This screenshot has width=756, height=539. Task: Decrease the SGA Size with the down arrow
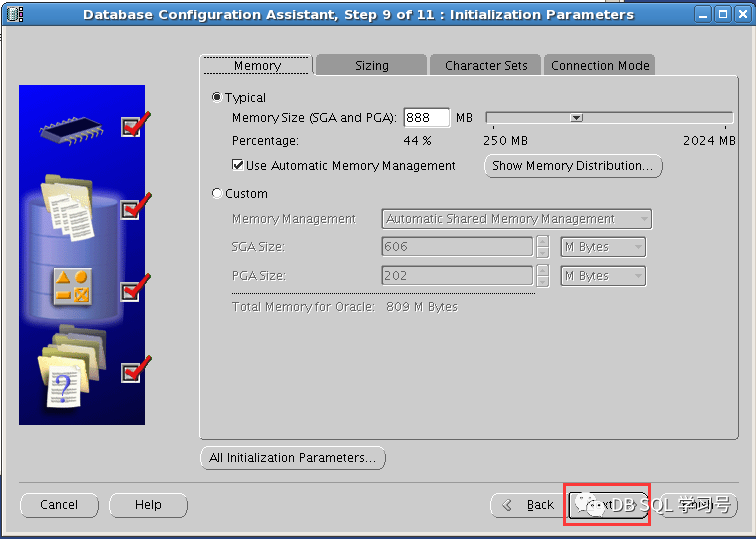[x=543, y=252]
